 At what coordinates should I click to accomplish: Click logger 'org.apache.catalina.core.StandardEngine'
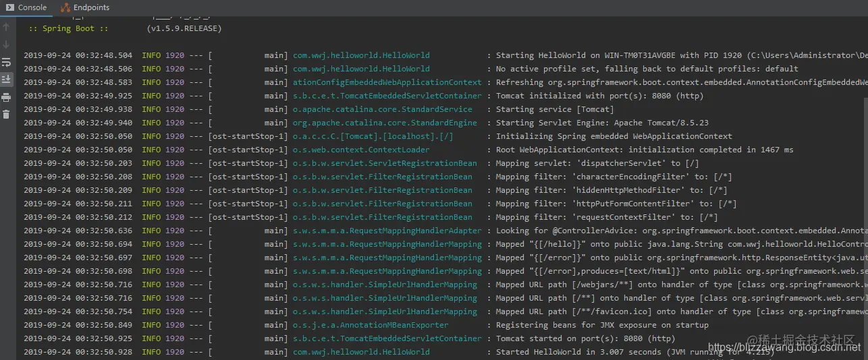coord(385,123)
